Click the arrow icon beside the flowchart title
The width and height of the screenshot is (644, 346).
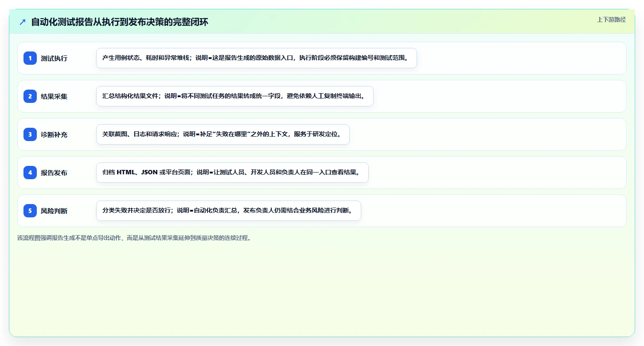(23, 22)
